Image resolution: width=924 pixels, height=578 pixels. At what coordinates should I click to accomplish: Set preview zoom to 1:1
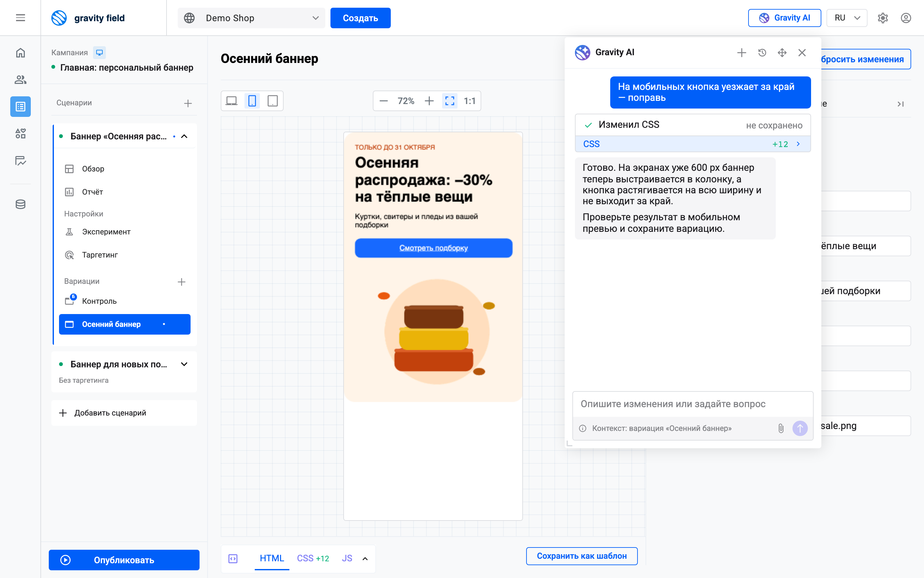[x=470, y=101]
